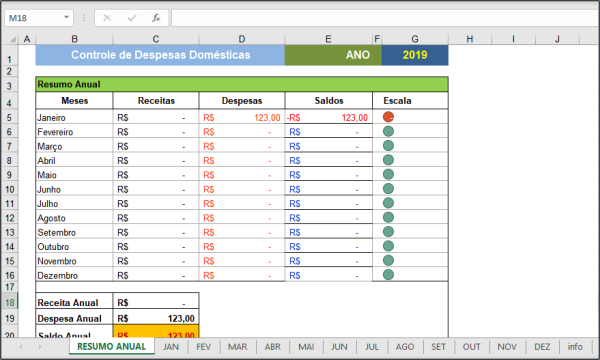Click the Receitas column heading

click(x=156, y=101)
